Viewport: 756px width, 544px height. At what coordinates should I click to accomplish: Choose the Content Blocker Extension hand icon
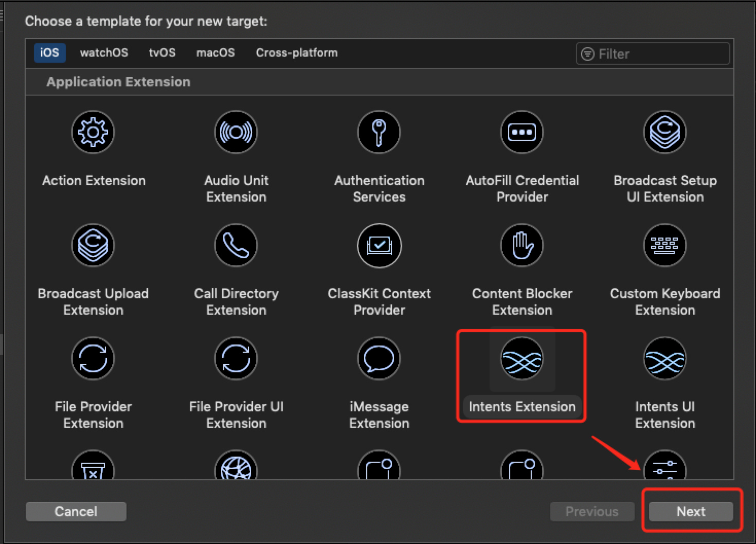coord(522,245)
